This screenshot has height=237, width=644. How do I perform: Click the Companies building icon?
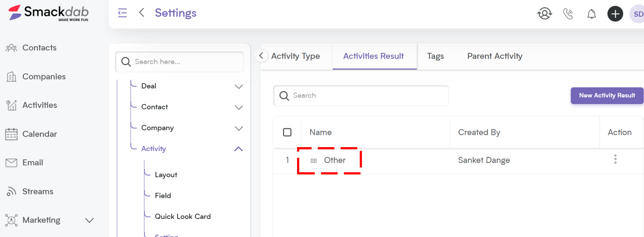point(11,77)
